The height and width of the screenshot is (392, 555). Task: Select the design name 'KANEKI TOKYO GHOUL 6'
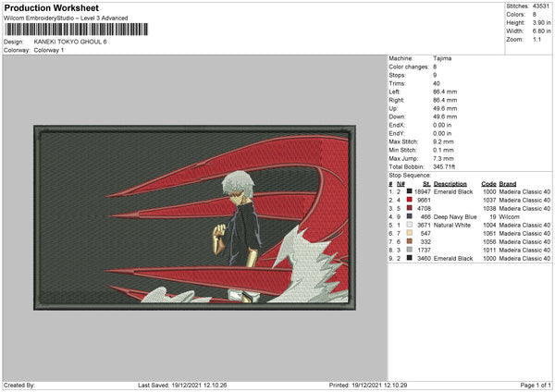(70, 42)
